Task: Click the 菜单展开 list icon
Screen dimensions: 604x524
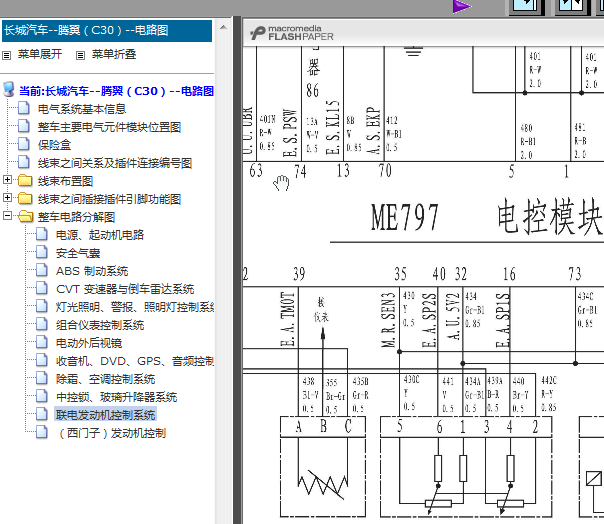Action: [x=7, y=55]
